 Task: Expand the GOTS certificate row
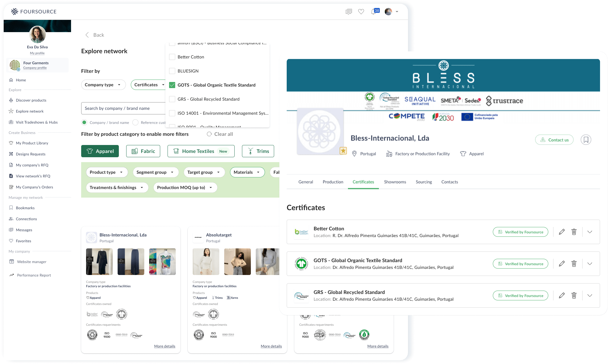pyautogui.click(x=590, y=264)
